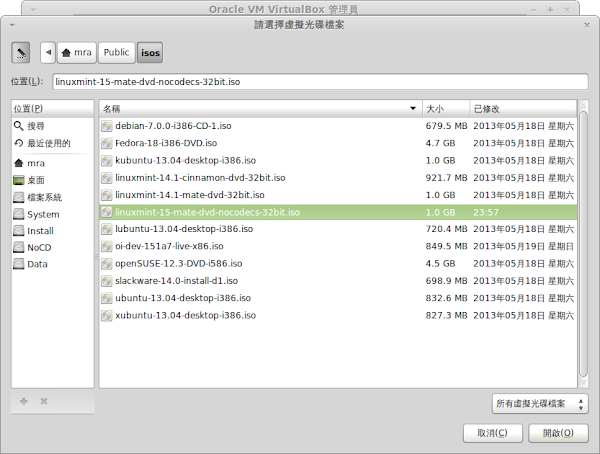Screen dimensions: 600x454
Task: Open the System drive icon in sidebar
Action: click(18, 214)
